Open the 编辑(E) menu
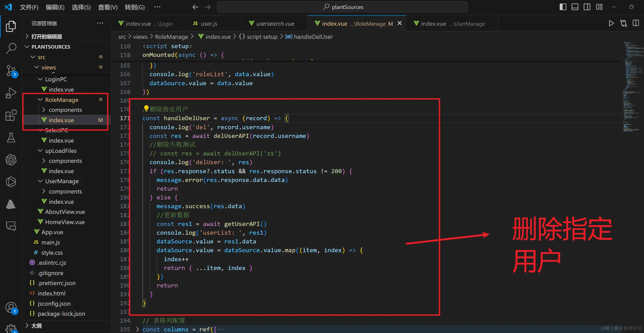The image size is (644, 333). pyautogui.click(x=55, y=7)
